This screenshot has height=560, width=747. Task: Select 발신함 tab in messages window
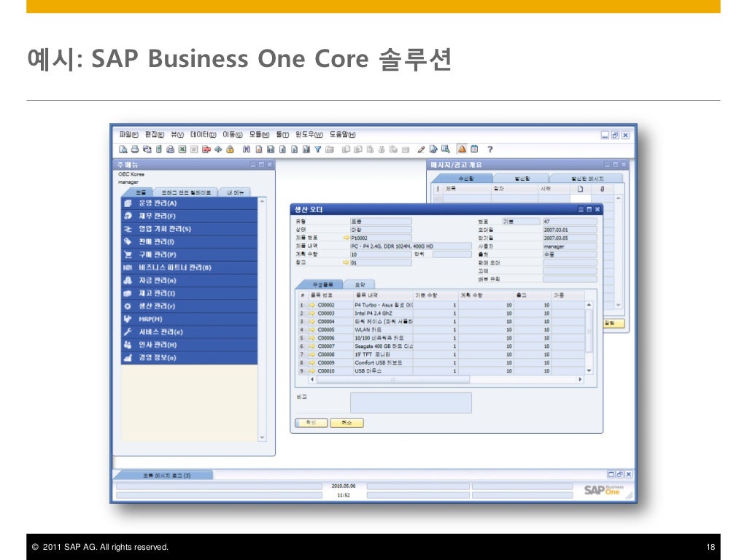click(522, 179)
